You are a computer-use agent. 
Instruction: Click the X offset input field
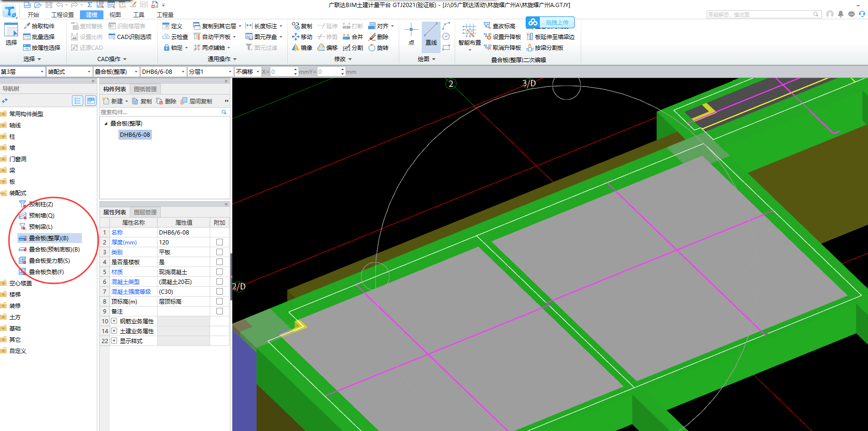coord(282,71)
